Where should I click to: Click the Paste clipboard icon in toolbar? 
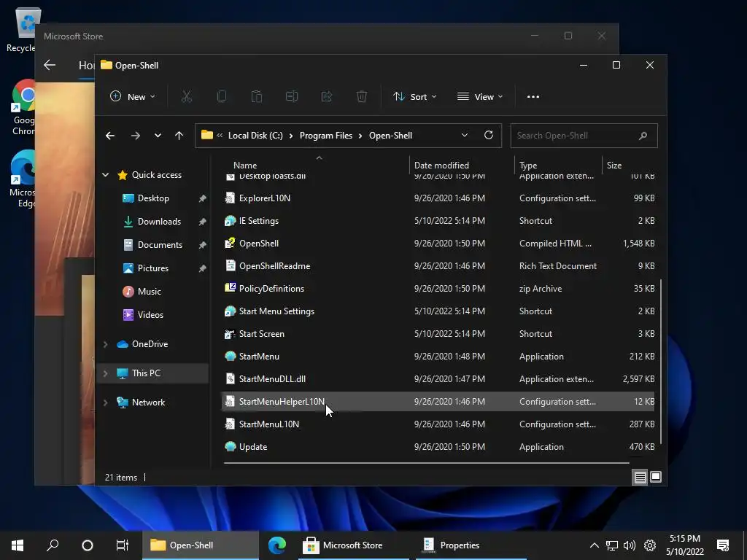click(257, 97)
